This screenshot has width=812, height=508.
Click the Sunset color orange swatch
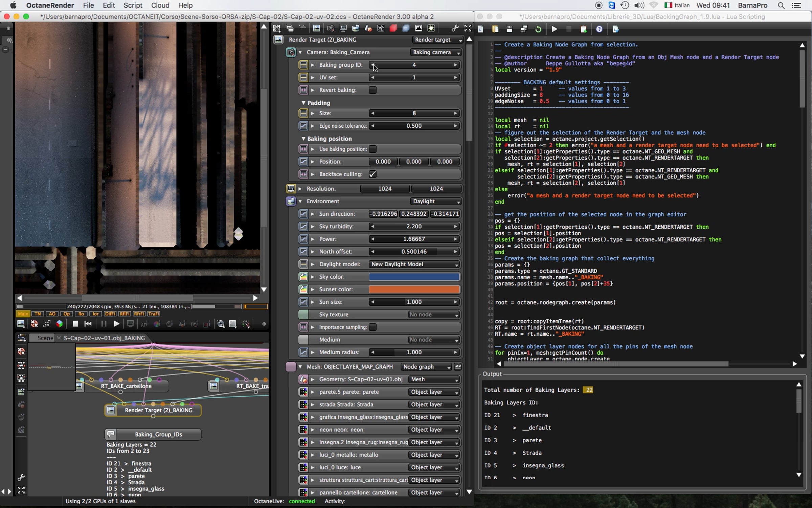414,290
